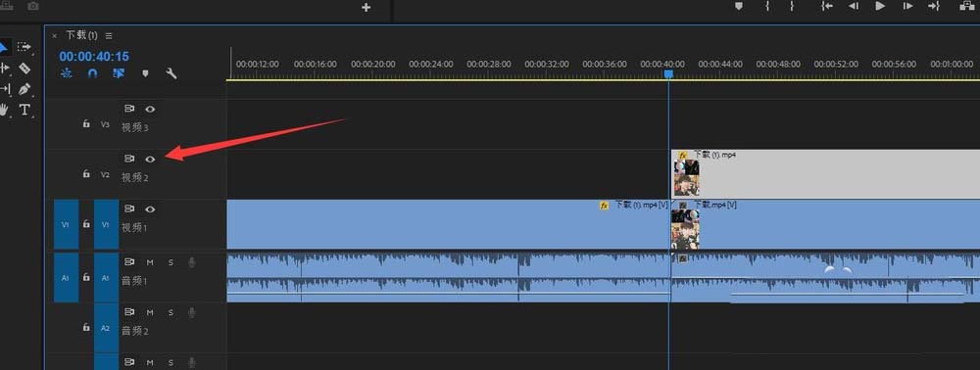
Task: Lock the A1 track
Action: coord(86,277)
